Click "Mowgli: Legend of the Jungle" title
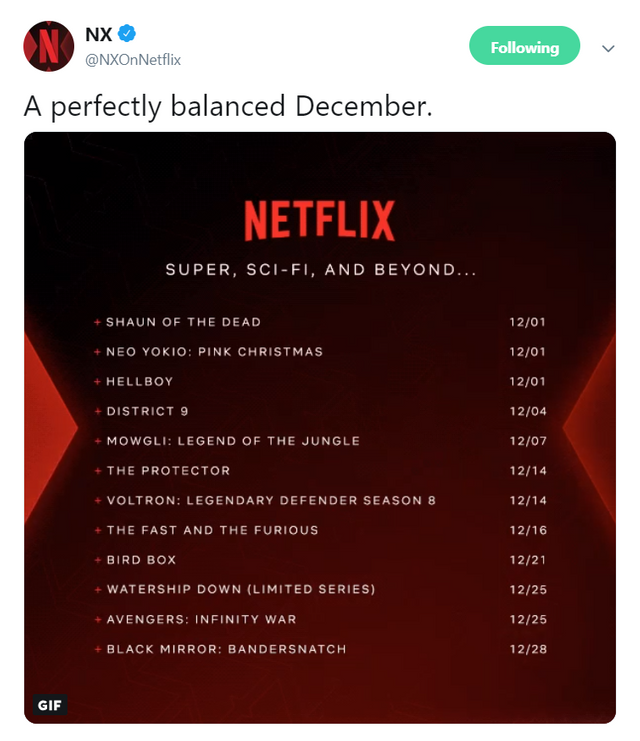 232,441
